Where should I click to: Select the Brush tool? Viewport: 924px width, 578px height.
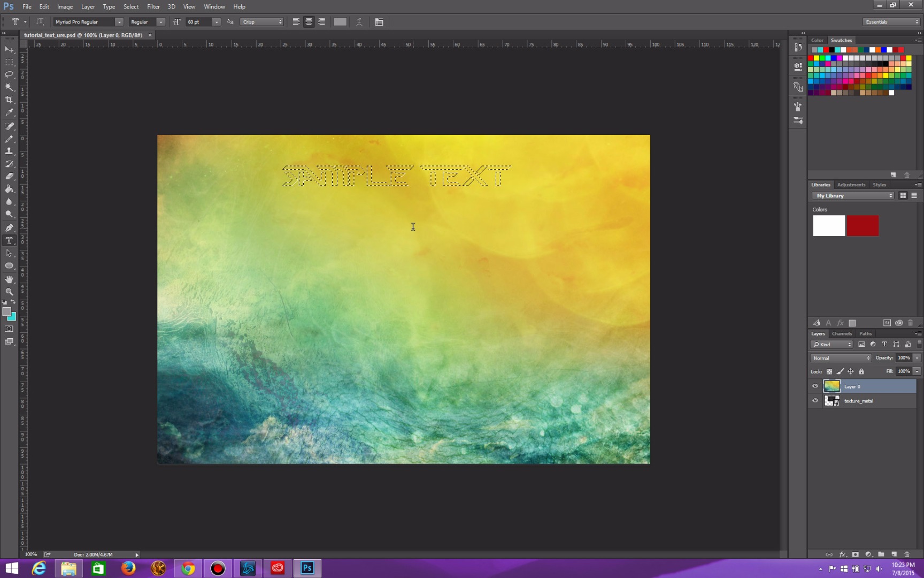9,139
